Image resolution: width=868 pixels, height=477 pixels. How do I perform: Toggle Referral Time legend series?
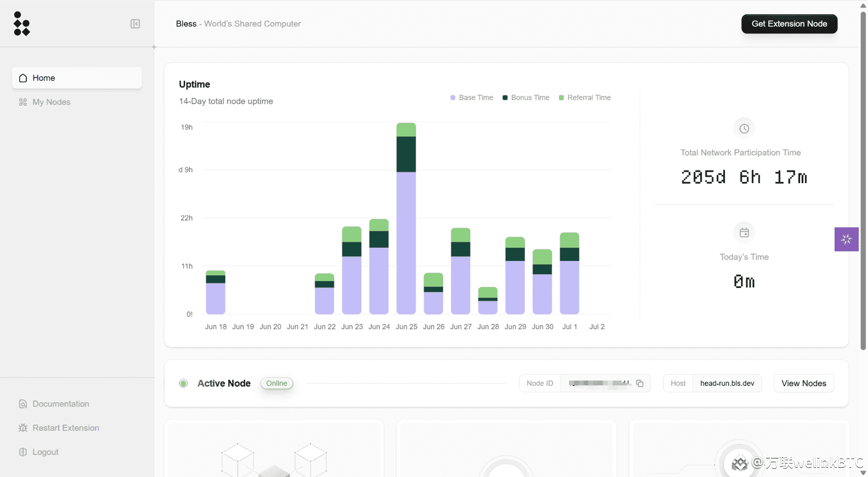click(x=584, y=98)
